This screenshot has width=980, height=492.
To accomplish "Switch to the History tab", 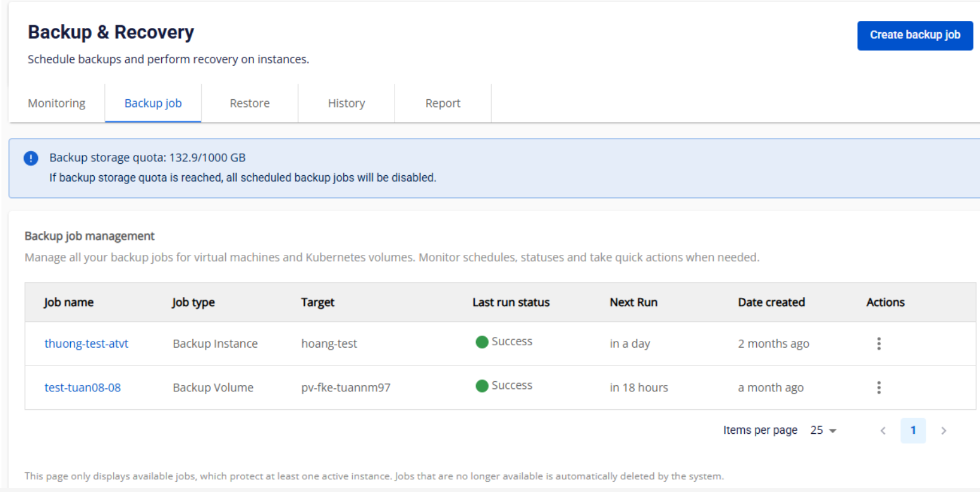I will click(x=346, y=103).
